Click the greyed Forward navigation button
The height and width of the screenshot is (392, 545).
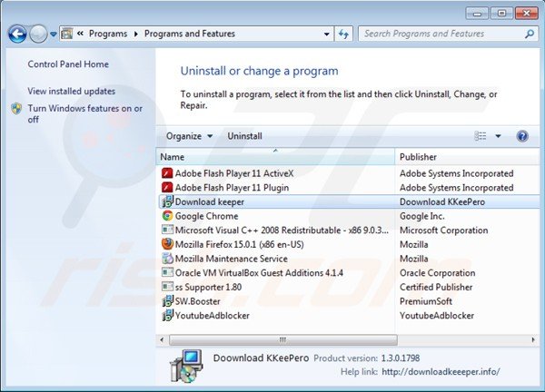[x=38, y=34]
